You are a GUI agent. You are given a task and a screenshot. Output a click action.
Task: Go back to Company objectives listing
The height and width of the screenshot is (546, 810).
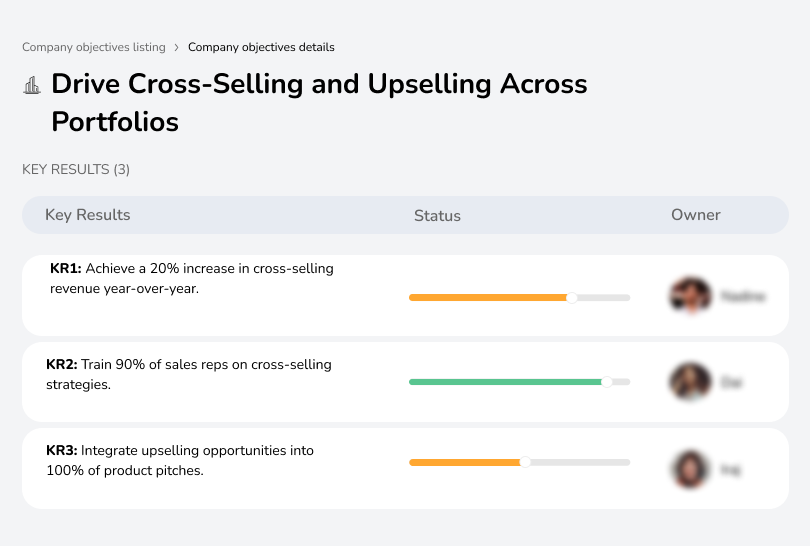pyautogui.click(x=94, y=47)
